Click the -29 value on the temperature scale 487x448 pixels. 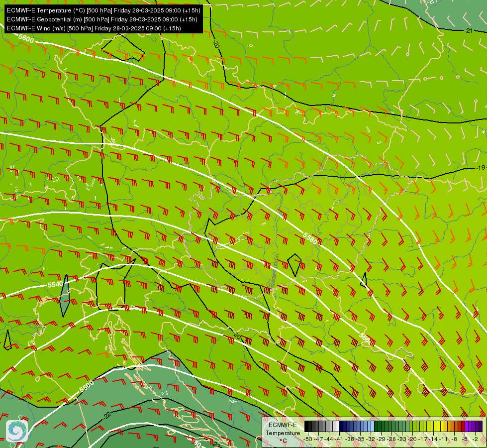(381, 439)
